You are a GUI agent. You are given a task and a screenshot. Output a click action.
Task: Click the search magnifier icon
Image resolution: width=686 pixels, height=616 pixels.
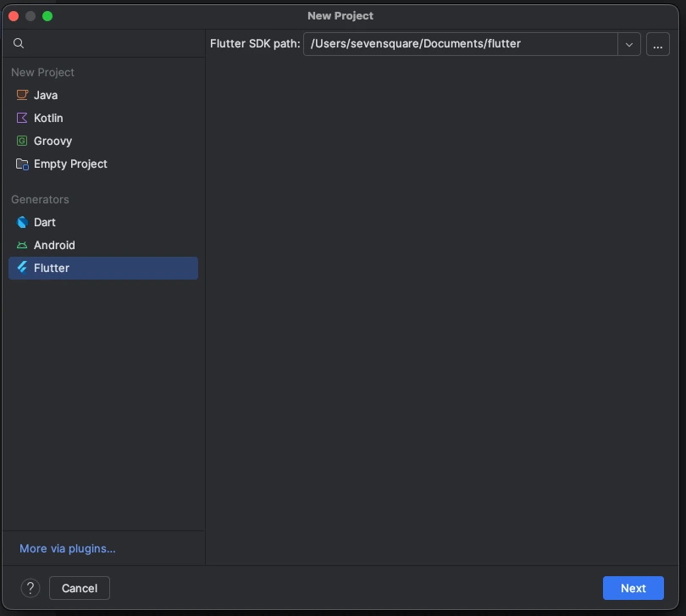(19, 43)
